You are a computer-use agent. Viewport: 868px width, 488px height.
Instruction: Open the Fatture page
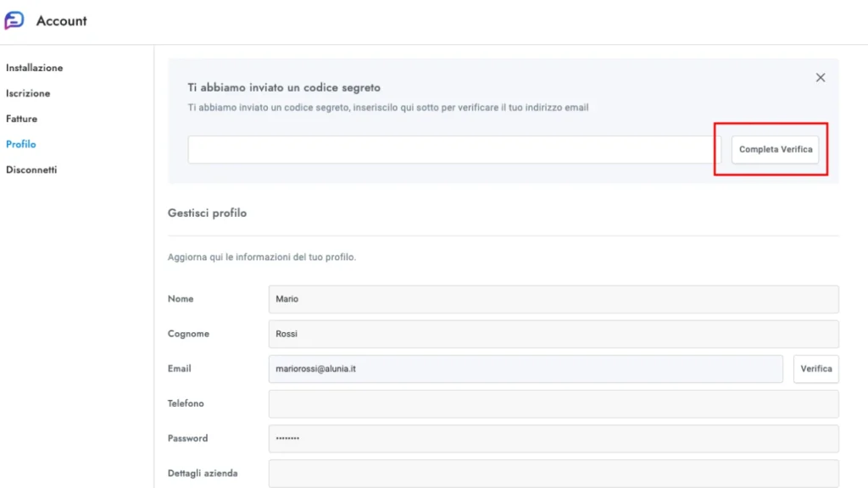21,119
